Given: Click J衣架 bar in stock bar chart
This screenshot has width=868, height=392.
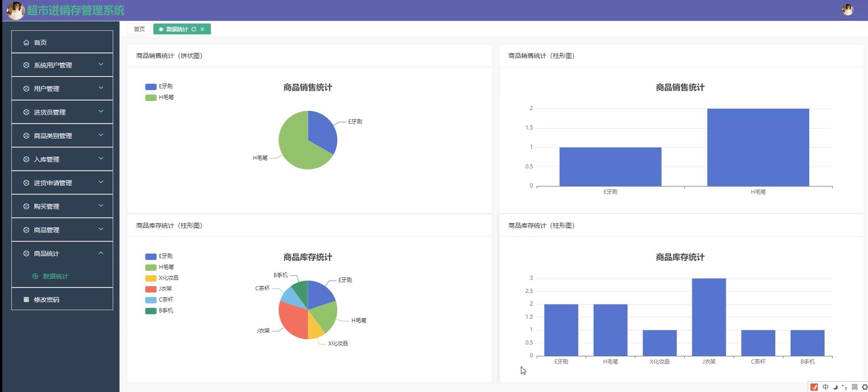Looking at the screenshot, I should click(709, 317).
